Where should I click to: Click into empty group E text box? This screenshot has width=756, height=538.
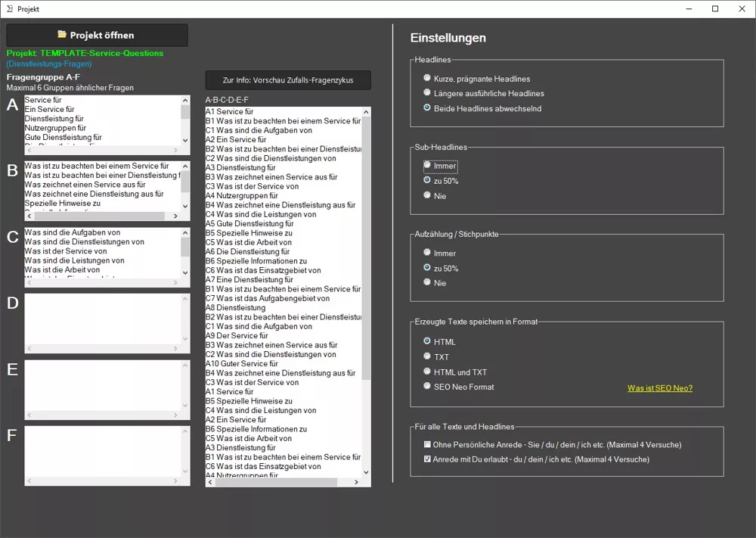pyautogui.click(x=103, y=385)
